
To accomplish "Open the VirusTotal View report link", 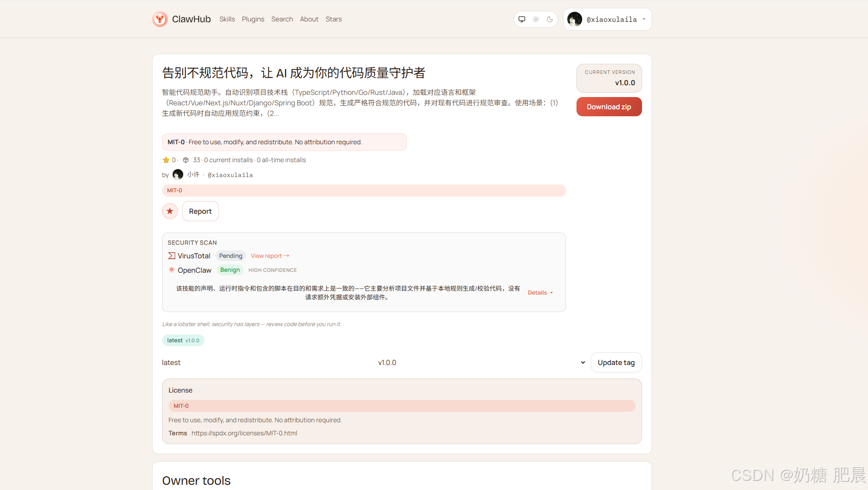I will coord(270,256).
